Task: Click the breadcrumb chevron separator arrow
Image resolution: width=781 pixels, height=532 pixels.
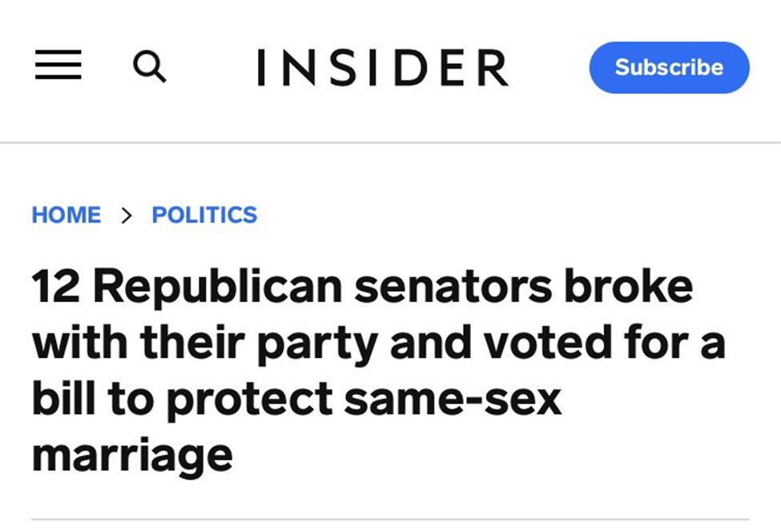Action: point(127,215)
